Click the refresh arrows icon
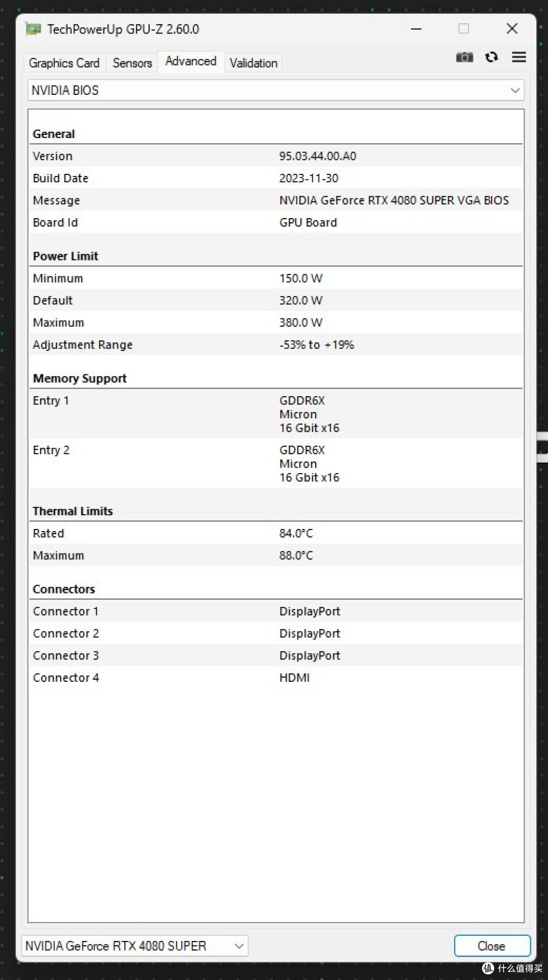 tap(491, 57)
